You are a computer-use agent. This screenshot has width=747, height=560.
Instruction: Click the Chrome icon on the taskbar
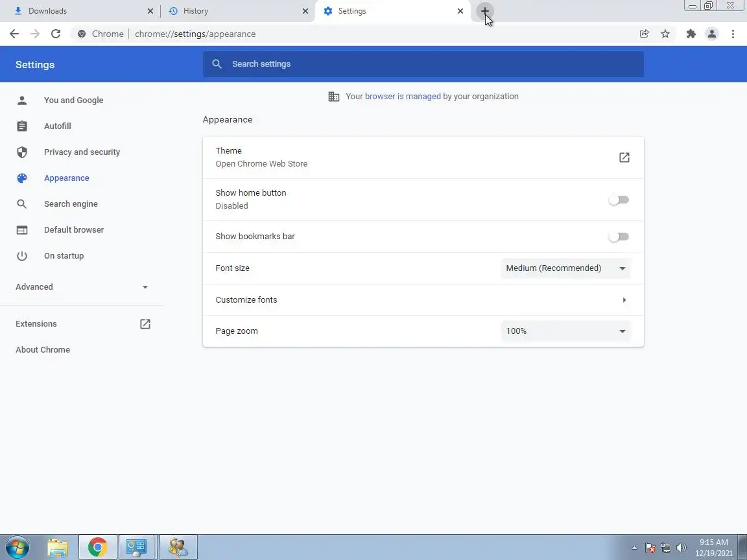coord(97,547)
